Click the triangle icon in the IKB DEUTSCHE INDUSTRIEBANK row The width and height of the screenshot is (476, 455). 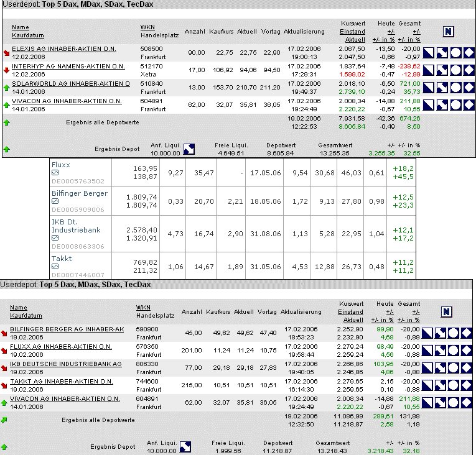[427, 368]
